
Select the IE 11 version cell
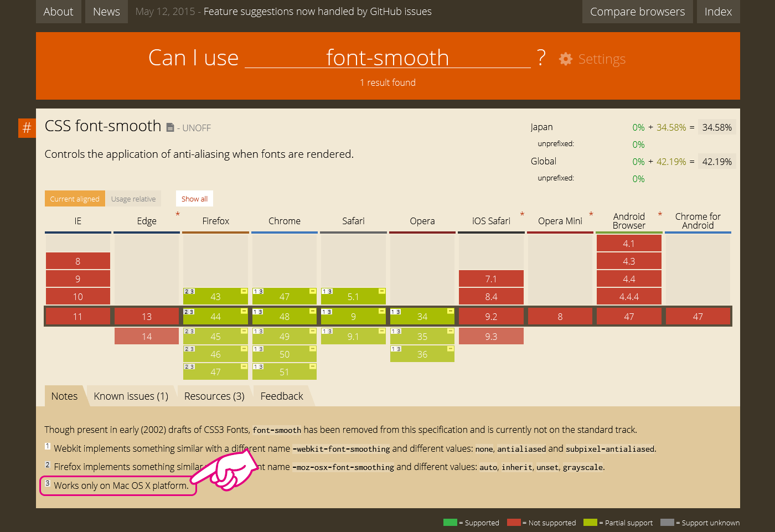(x=78, y=317)
